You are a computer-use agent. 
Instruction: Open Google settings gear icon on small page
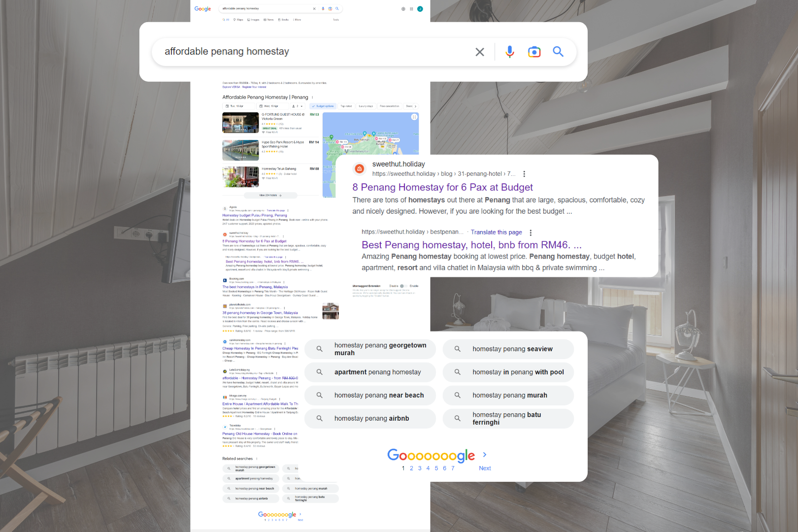(403, 9)
